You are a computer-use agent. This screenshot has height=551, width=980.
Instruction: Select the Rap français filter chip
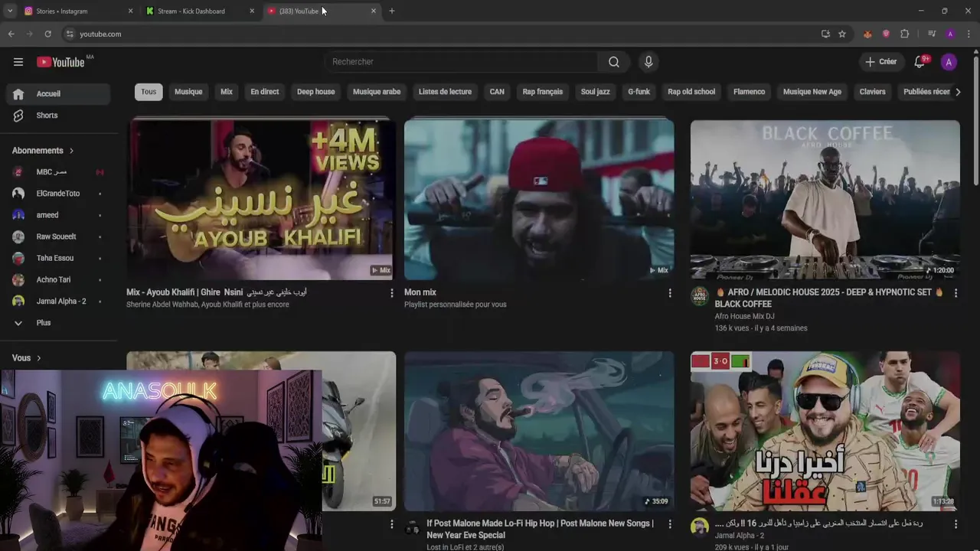tap(543, 92)
